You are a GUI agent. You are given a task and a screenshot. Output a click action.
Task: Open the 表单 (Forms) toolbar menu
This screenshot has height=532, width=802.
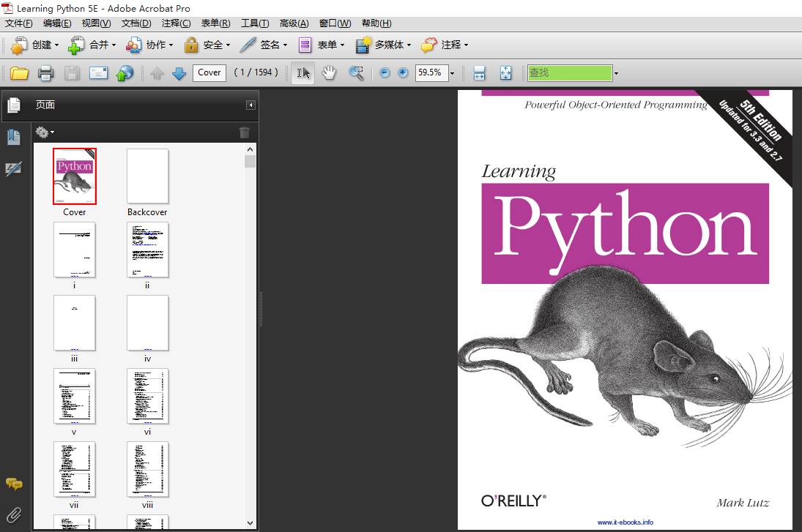[321, 45]
